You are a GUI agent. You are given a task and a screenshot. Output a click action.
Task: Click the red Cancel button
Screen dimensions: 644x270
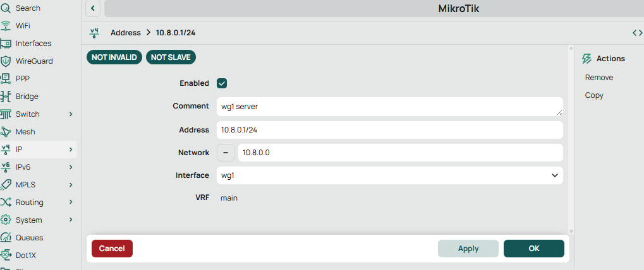[x=112, y=249]
